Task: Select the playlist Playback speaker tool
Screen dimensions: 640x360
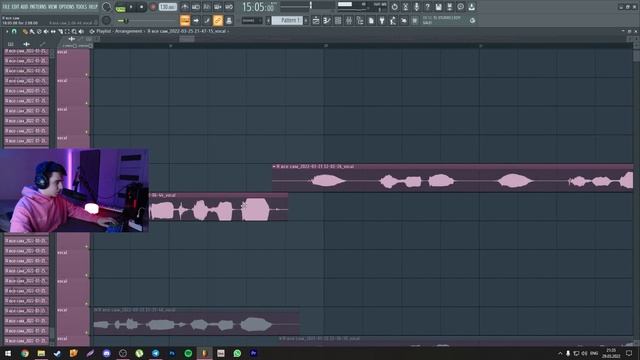Action: point(81,31)
